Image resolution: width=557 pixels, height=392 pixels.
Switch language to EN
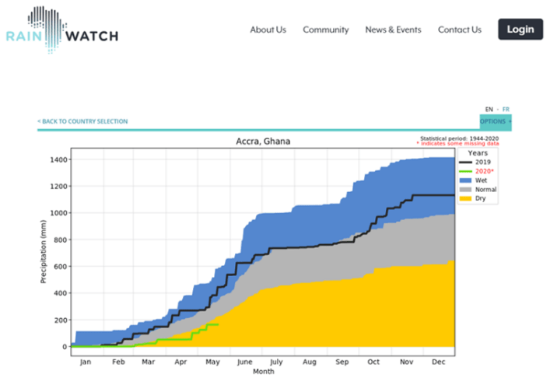tap(489, 110)
